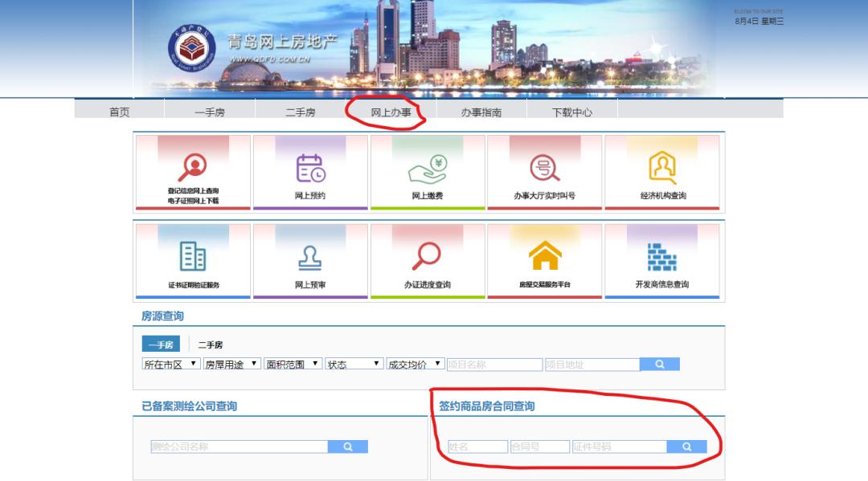Open 登记信息网上查询 magnifier icon tile
868x481 pixels.
click(x=192, y=167)
